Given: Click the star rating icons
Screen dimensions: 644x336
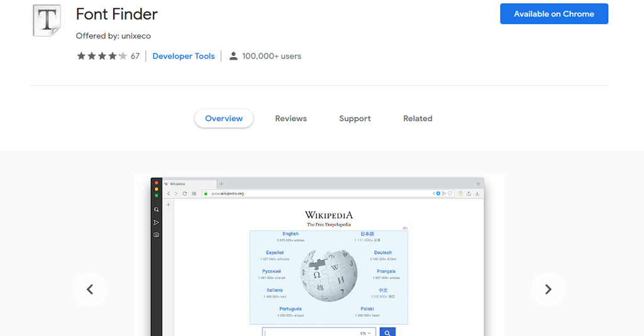Looking at the screenshot, I should (101, 56).
